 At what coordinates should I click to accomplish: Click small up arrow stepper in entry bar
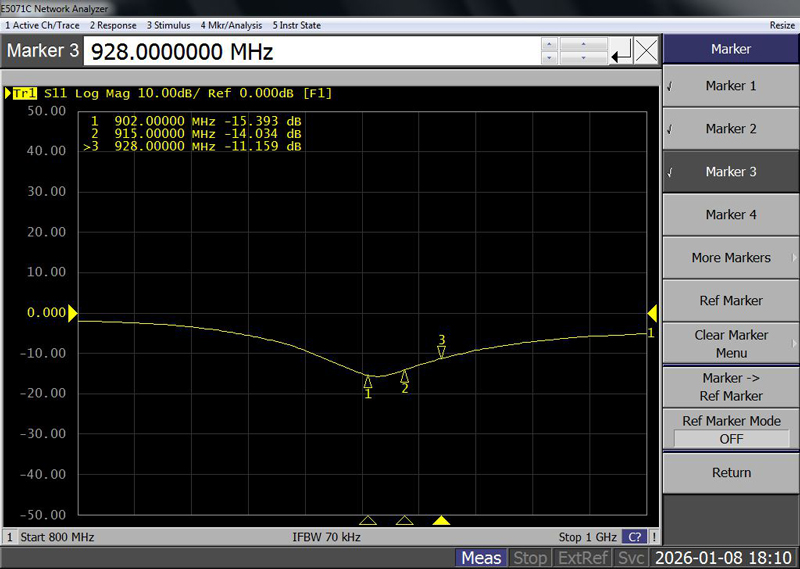coord(547,44)
